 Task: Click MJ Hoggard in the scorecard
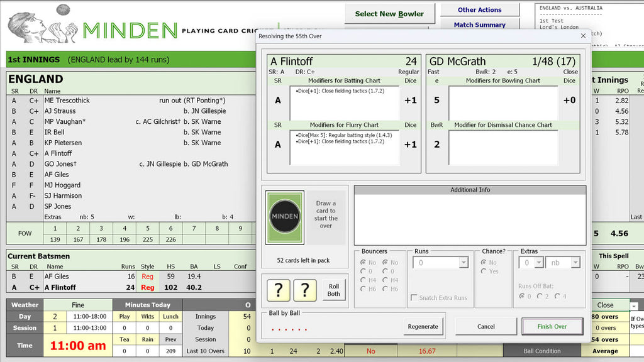pos(62,185)
